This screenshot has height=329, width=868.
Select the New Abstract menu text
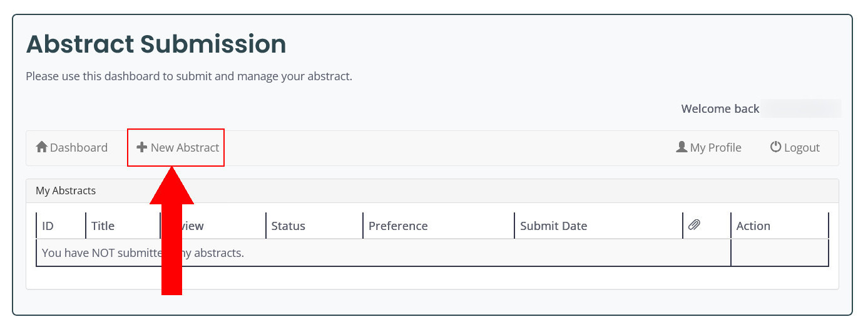click(185, 148)
